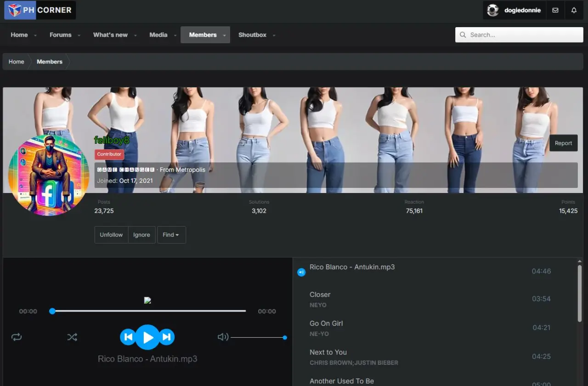Open the inbox envelope icon

click(x=555, y=10)
